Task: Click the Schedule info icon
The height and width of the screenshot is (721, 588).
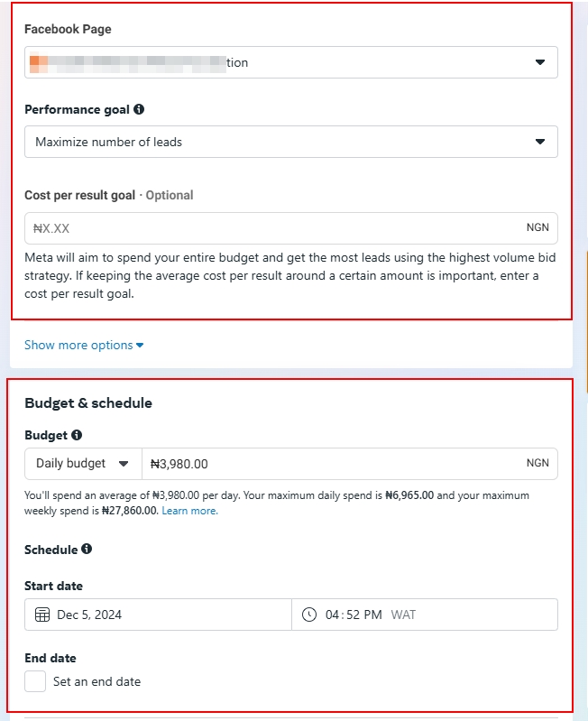Action: 87,549
